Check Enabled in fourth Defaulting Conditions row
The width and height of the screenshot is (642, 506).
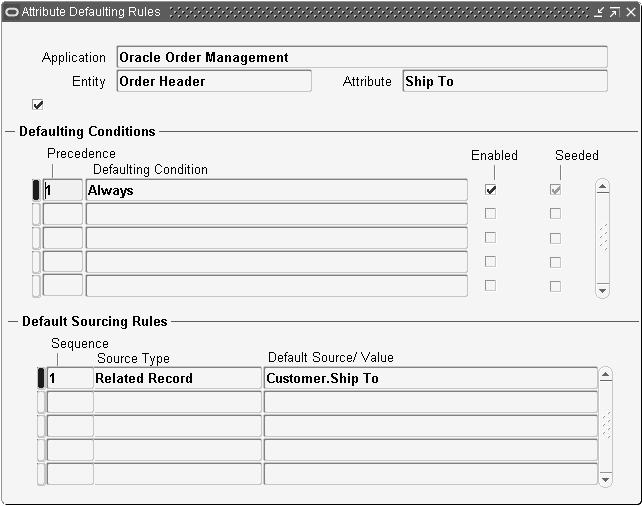click(x=490, y=262)
